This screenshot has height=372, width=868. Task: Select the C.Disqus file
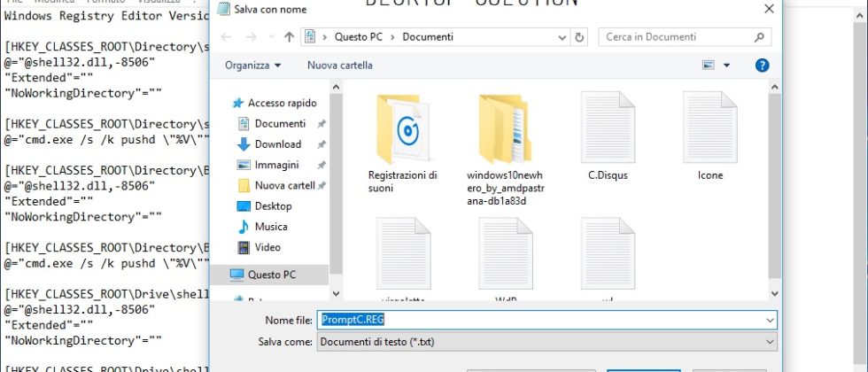tap(608, 136)
